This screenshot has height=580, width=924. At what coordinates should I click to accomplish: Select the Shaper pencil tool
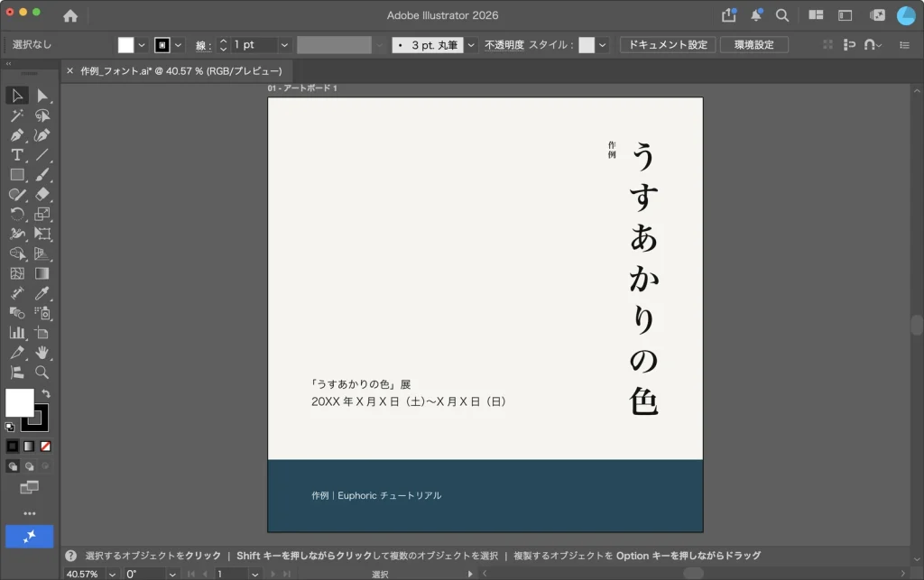click(x=17, y=194)
